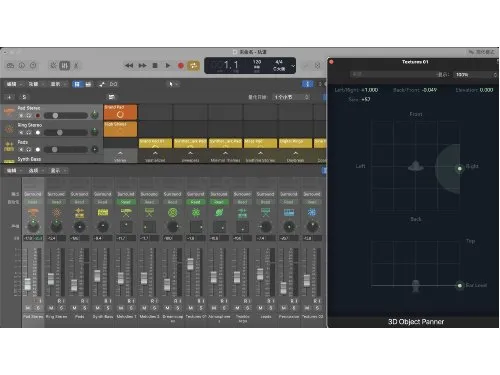
Task: Solo the Percussion channel strip
Action: tap(294, 308)
